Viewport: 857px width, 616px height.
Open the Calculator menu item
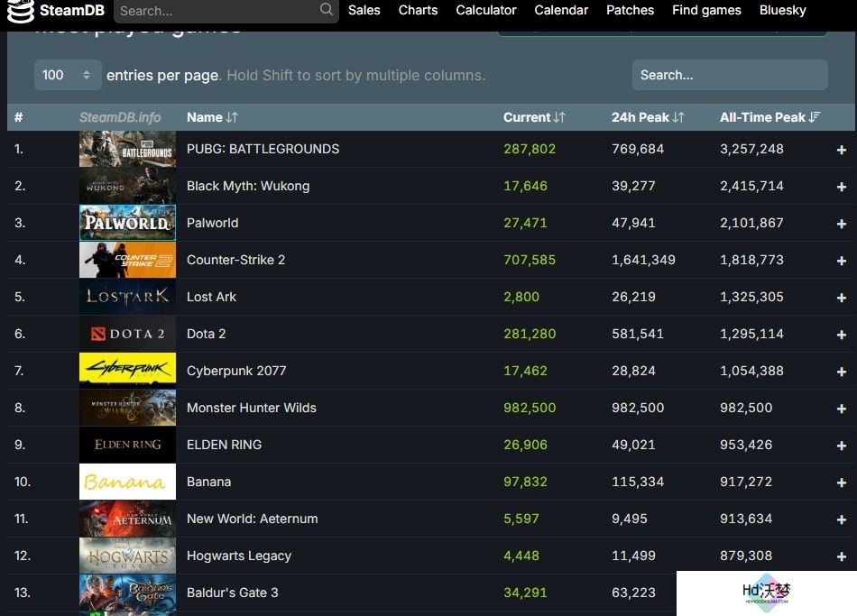tap(486, 10)
